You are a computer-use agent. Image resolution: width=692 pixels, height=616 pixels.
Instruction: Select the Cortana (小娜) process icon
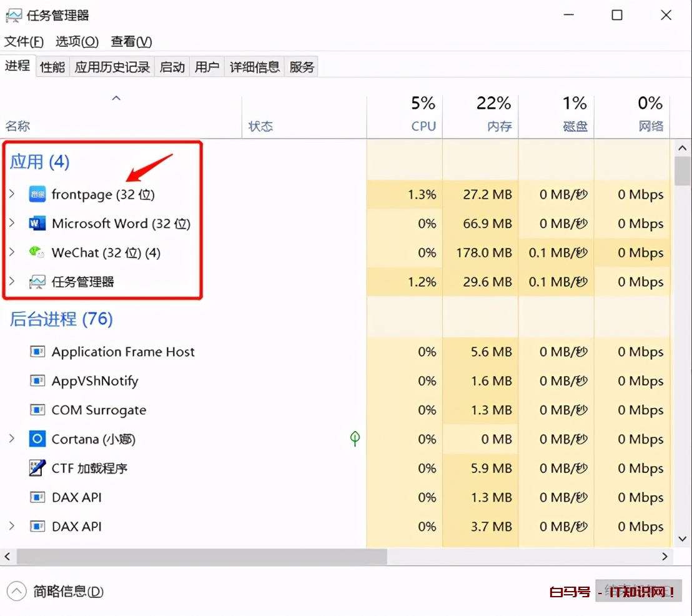[x=39, y=439]
